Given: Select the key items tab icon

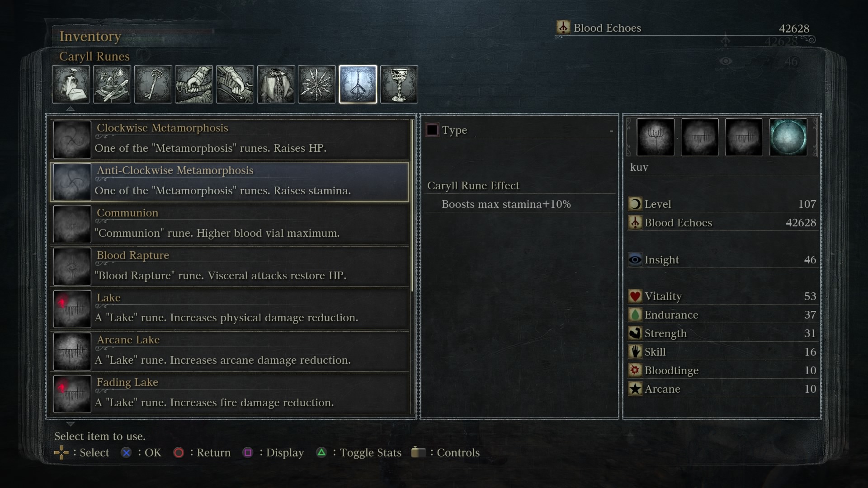Looking at the screenshot, I should 153,84.
